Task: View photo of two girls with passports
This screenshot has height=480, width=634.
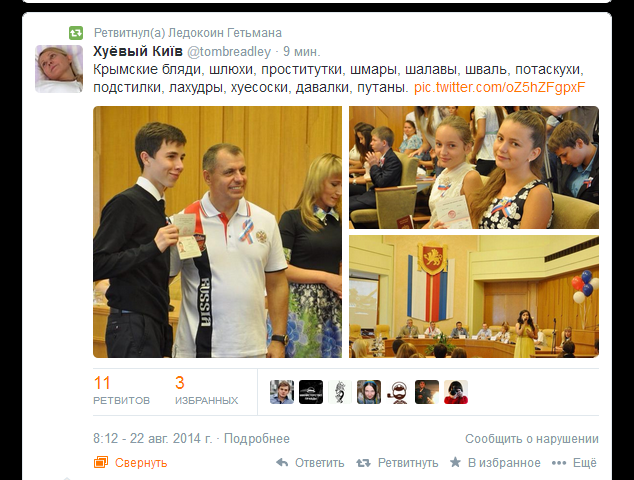Action: (474, 167)
